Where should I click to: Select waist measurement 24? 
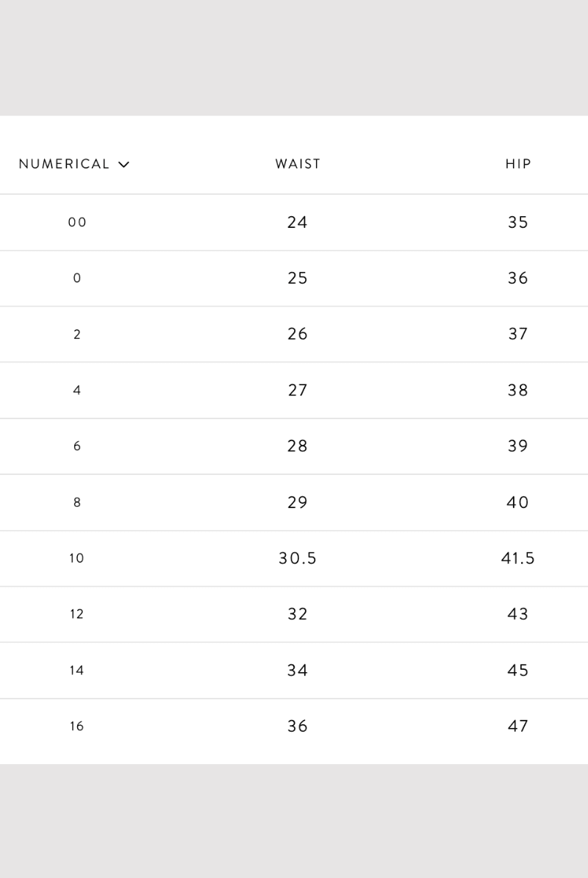298,222
